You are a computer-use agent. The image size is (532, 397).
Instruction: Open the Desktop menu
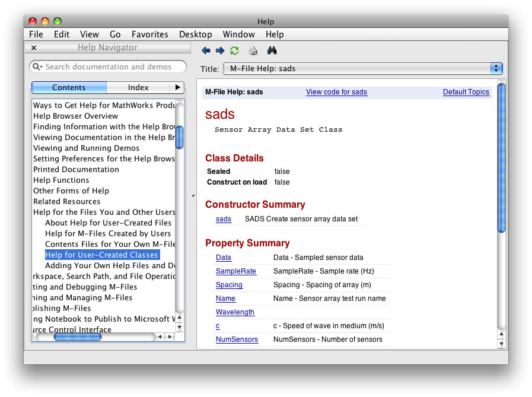[x=195, y=34]
